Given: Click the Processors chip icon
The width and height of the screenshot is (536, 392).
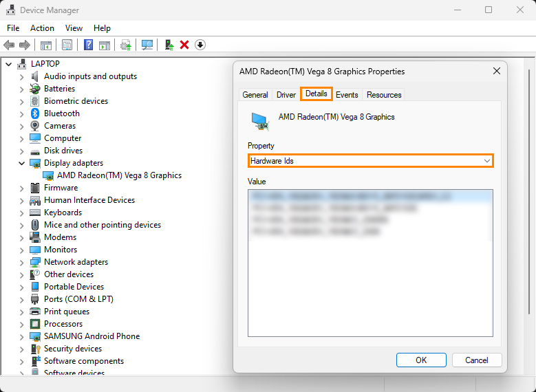Looking at the screenshot, I should click(x=35, y=324).
